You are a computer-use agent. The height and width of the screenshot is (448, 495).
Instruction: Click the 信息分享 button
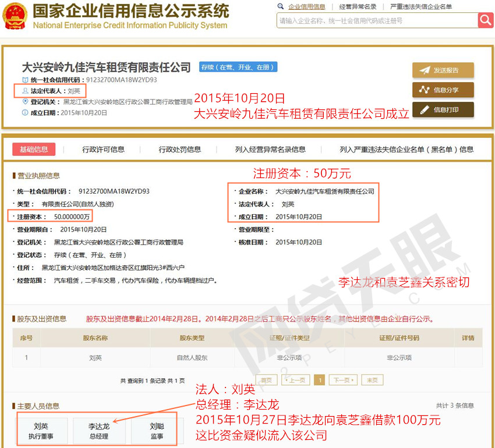coord(443,90)
